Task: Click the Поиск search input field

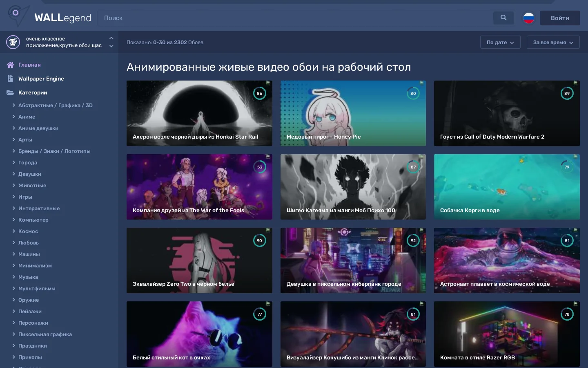Action: (x=295, y=18)
